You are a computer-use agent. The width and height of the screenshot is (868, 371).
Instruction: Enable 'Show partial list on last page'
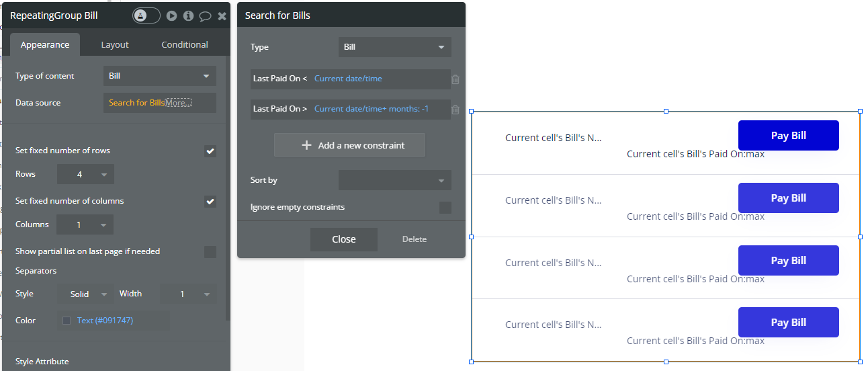click(210, 252)
